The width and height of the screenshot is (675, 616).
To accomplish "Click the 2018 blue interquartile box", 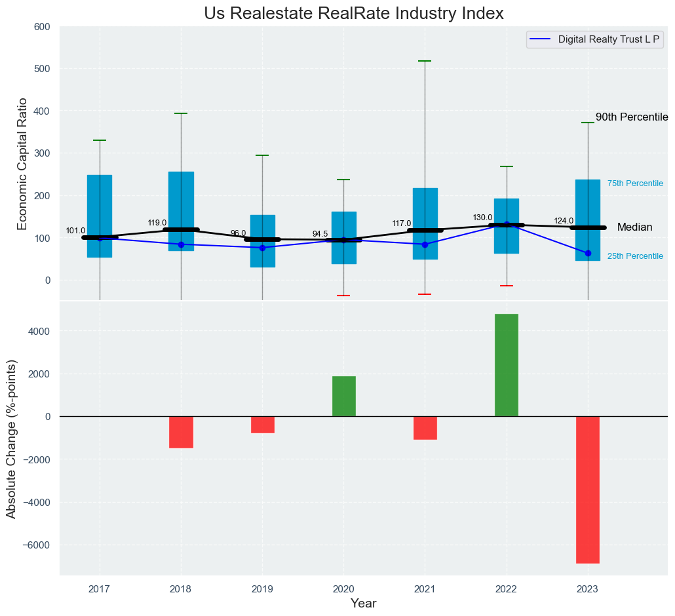I will tap(181, 197).
